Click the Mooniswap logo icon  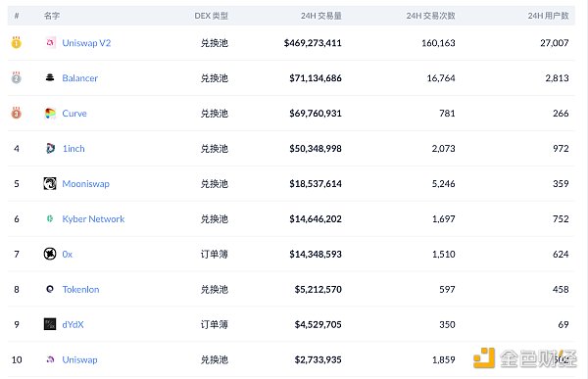[50, 184]
